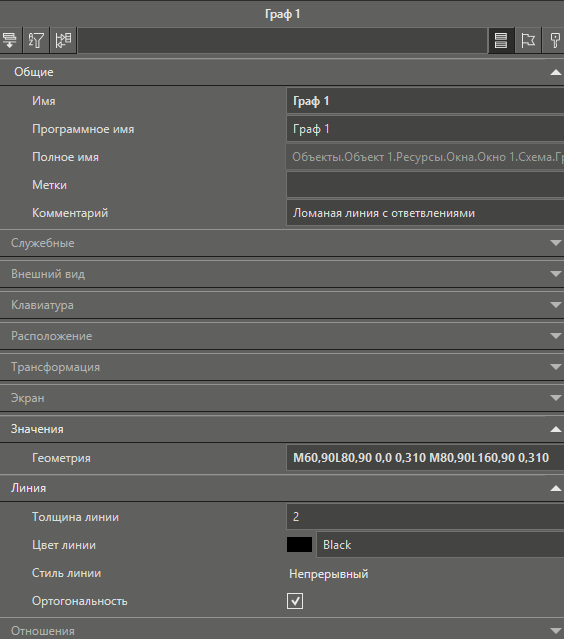The height and width of the screenshot is (639, 564).
Task: Expand the Внешний вид section
Action: point(555,274)
